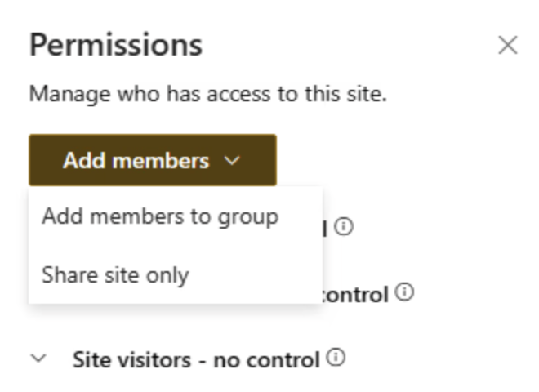Click the Add members button
Screen dimensions: 539x392
coord(152,161)
